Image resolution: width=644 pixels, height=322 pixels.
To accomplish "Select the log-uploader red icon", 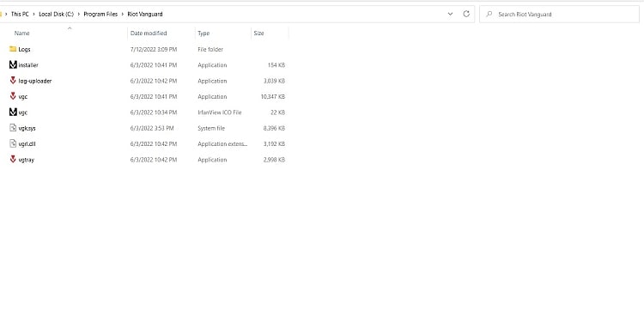I will pyautogui.click(x=13, y=81).
